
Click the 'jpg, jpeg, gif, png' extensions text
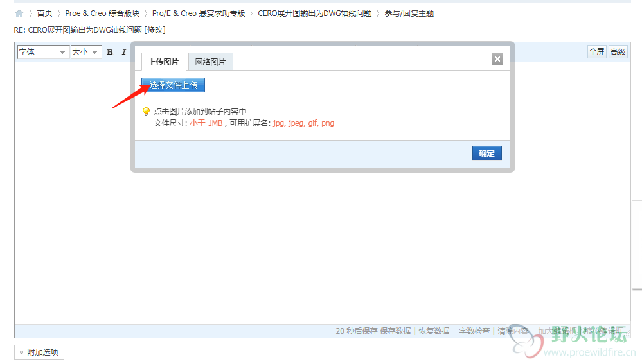[x=303, y=123]
